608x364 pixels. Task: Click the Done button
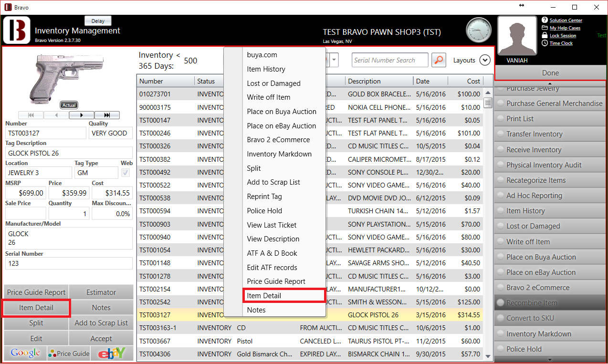point(550,73)
